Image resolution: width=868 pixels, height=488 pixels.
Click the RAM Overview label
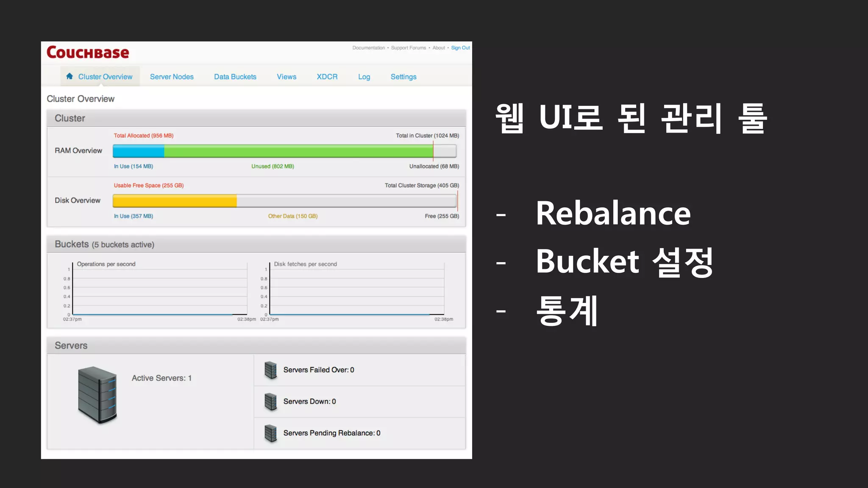78,151
